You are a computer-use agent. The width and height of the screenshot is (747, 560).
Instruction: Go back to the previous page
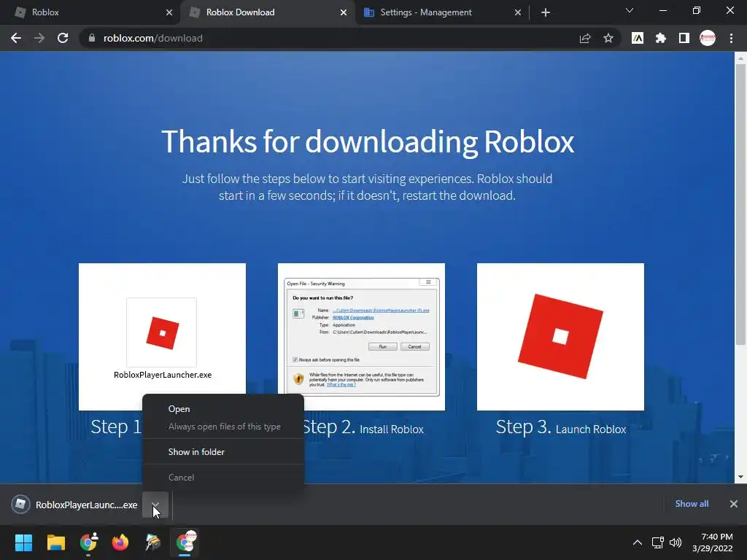click(16, 38)
